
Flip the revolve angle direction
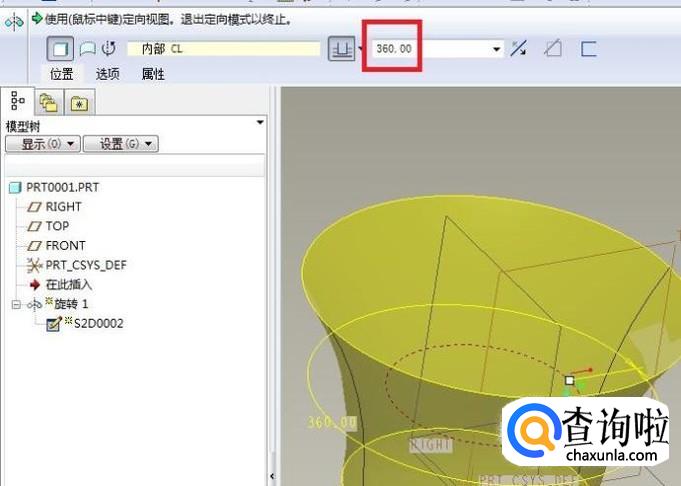pyautogui.click(x=518, y=49)
